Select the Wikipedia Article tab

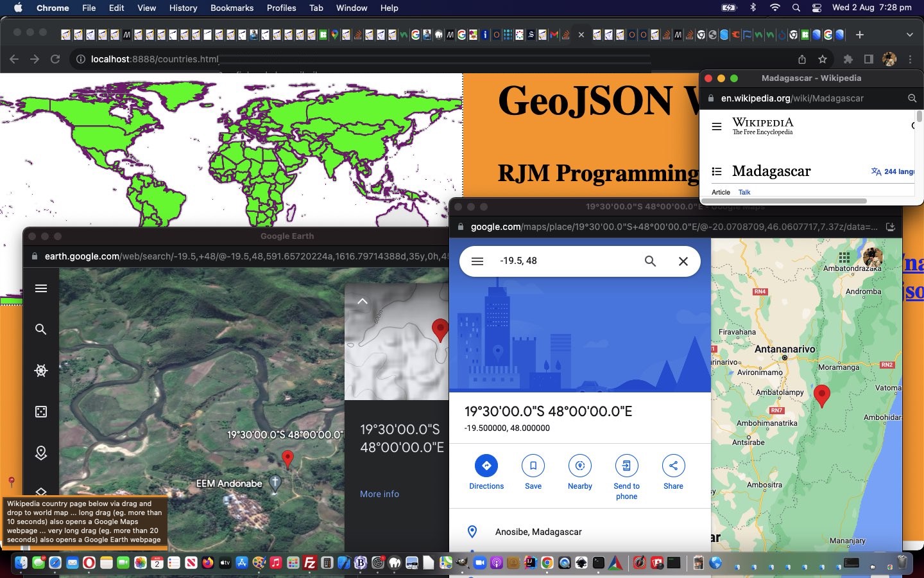pos(721,192)
